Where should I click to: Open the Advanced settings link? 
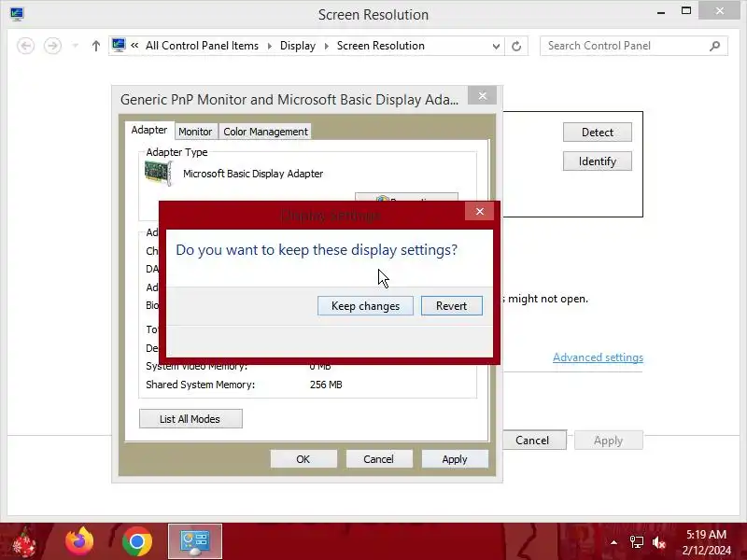coord(598,357)
